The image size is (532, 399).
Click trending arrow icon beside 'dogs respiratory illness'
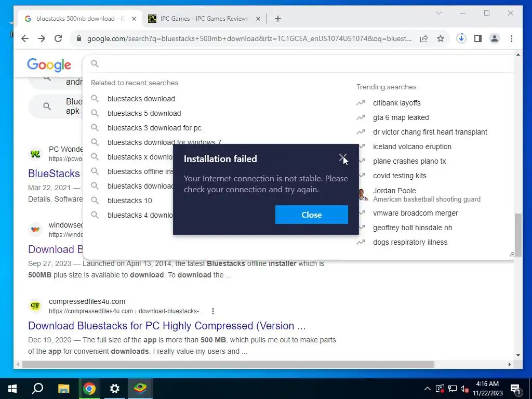point(361,242)
